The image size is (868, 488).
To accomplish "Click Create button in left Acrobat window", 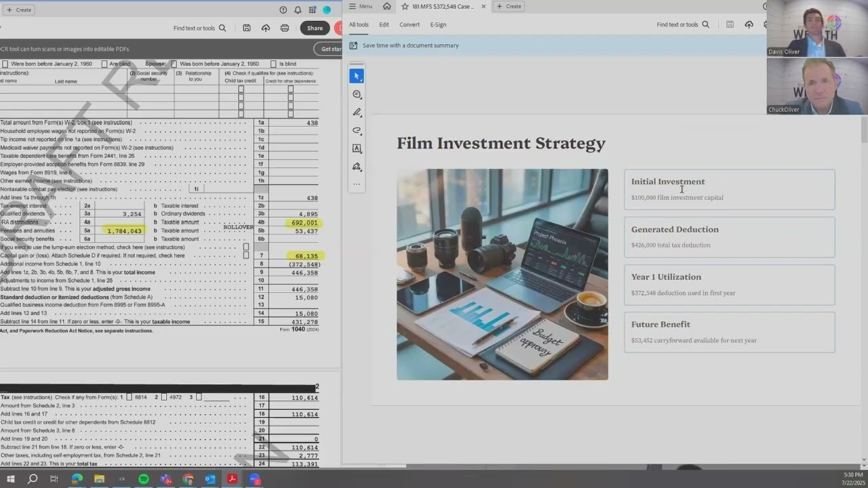I will 19,9.
